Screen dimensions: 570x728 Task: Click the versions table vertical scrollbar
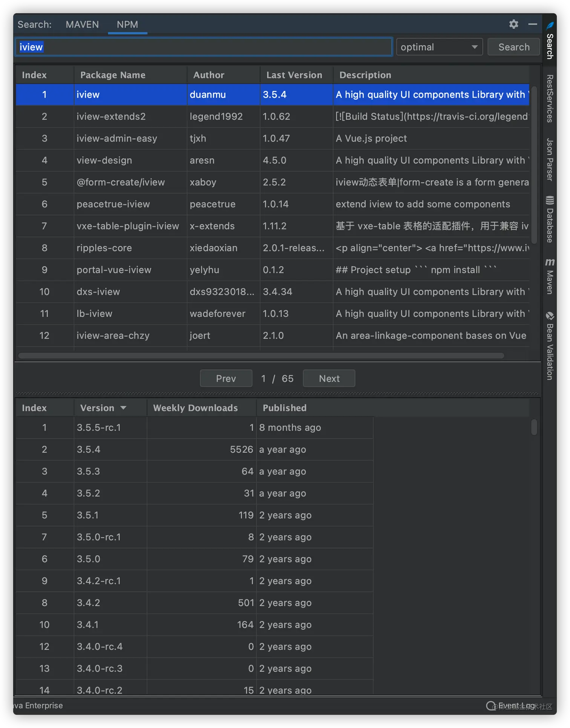534,427
